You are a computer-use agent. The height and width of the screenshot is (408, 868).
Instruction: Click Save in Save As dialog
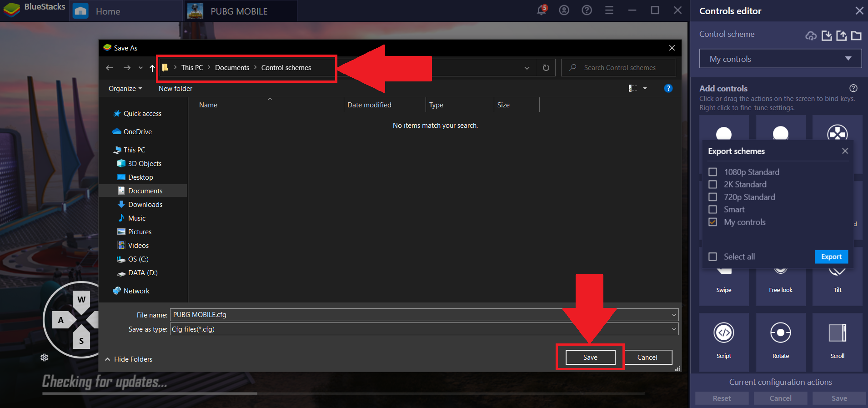click(x=590, y=358)
